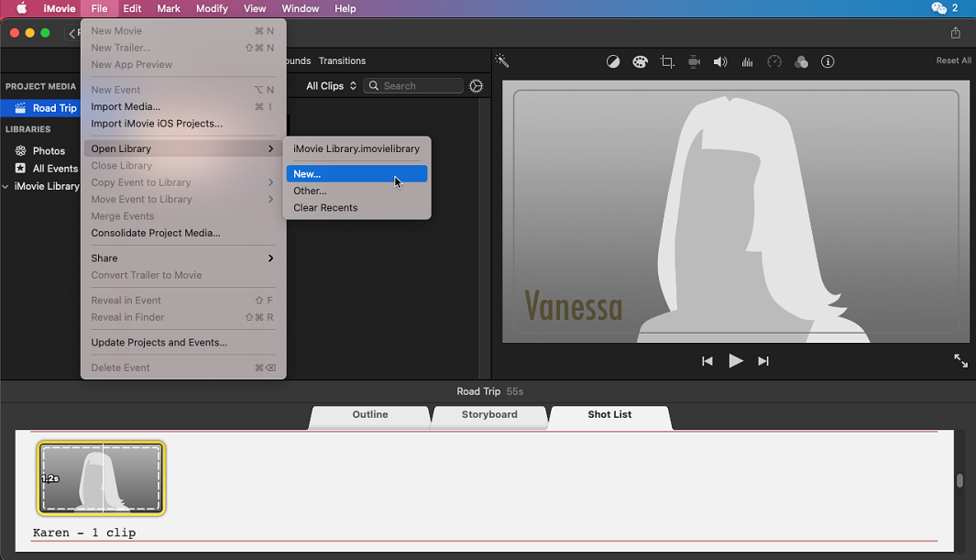976x560 pixels.
Task: Switch to the Outline tab
Action: click(369, 415)
